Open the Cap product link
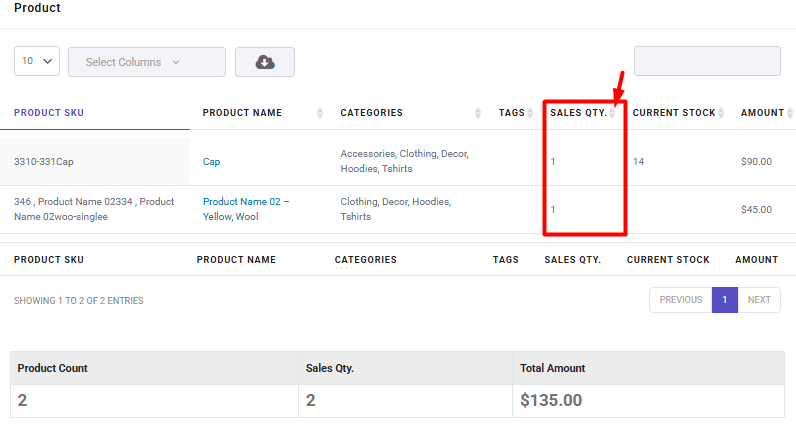 (x=211, y=161)
